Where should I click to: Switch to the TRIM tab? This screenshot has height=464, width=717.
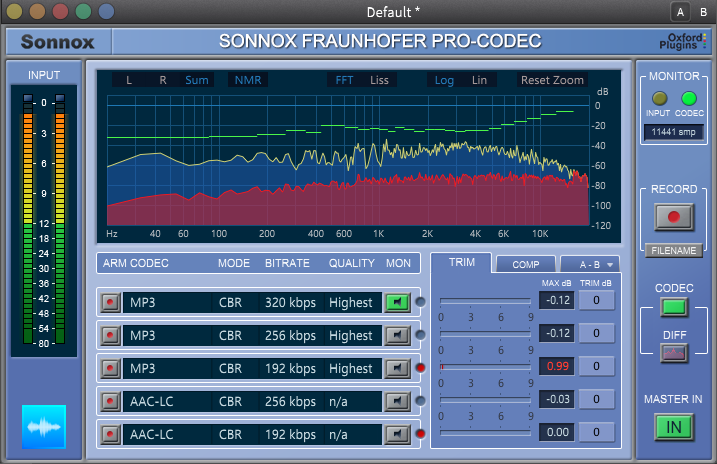tap(461, 262)
